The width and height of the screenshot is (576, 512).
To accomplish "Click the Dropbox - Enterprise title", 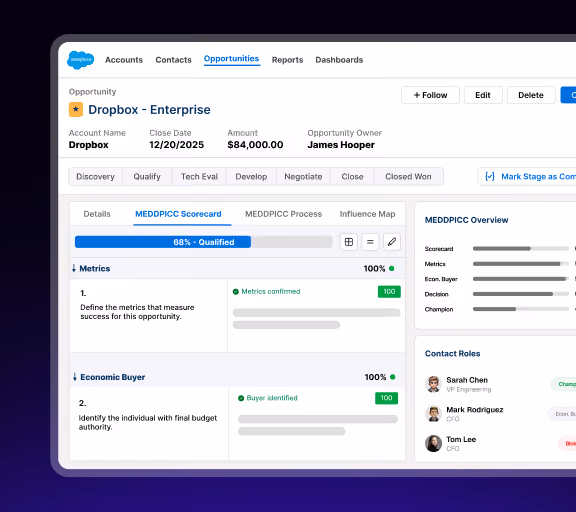I will pyautogui.click(x=149, y=109).
